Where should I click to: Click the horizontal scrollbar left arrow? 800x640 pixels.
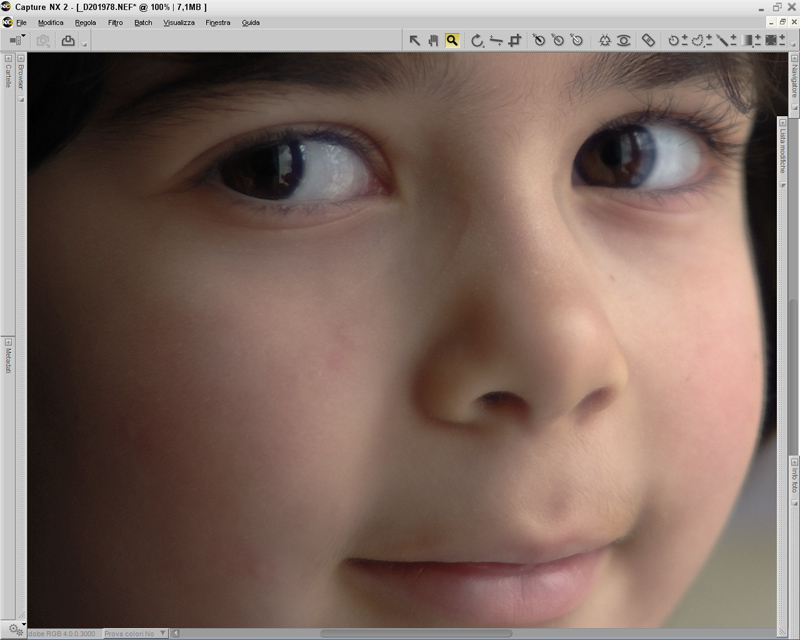click(x=175, y=633)
